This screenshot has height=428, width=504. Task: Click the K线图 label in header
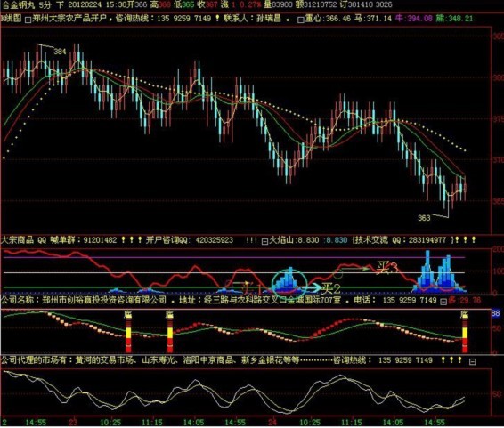click(11, 19)
